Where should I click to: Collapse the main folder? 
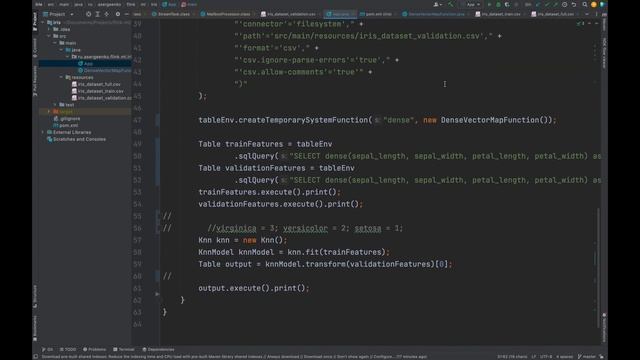[56, 43]
